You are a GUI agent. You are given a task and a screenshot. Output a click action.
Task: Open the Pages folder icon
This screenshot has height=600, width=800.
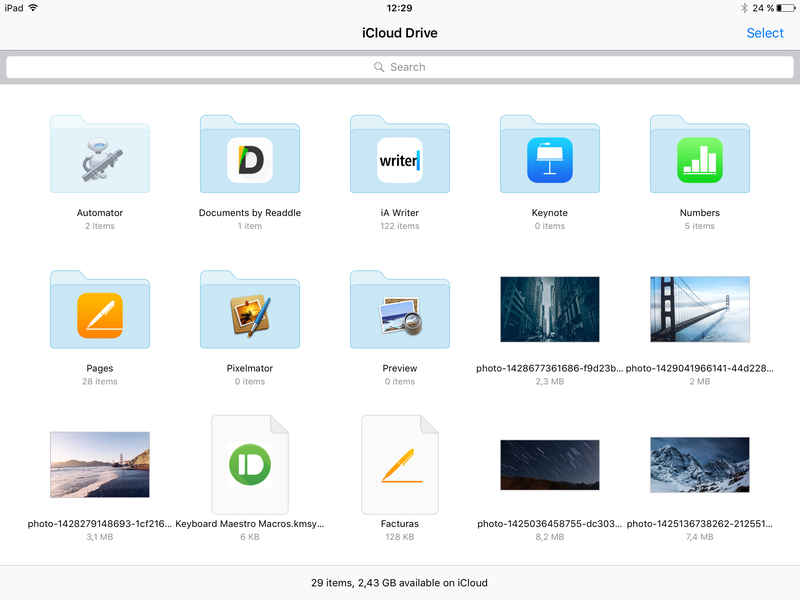click(100, 310)
